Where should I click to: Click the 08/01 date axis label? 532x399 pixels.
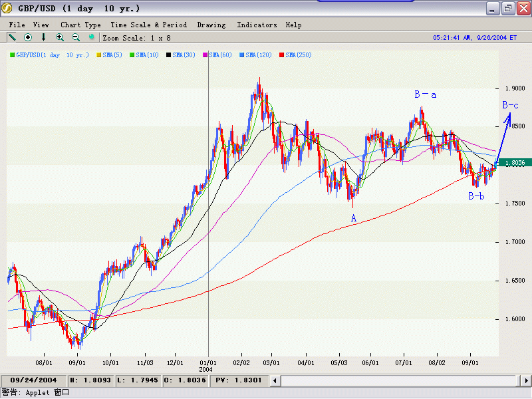coord(44,363)
